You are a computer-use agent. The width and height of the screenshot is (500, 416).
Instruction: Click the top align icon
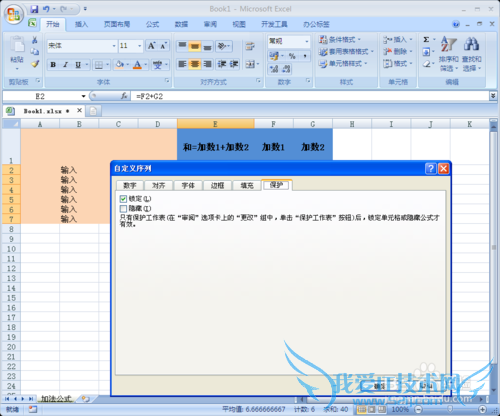[182, 46]
